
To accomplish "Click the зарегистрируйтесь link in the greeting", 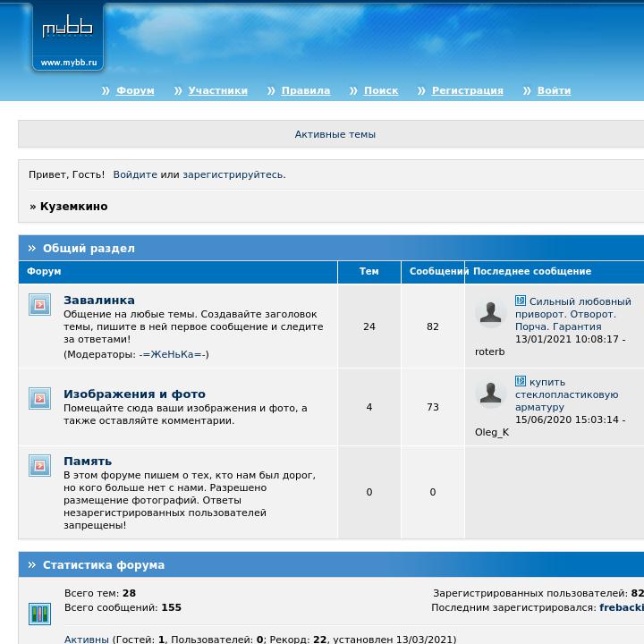I will point(233,174).
